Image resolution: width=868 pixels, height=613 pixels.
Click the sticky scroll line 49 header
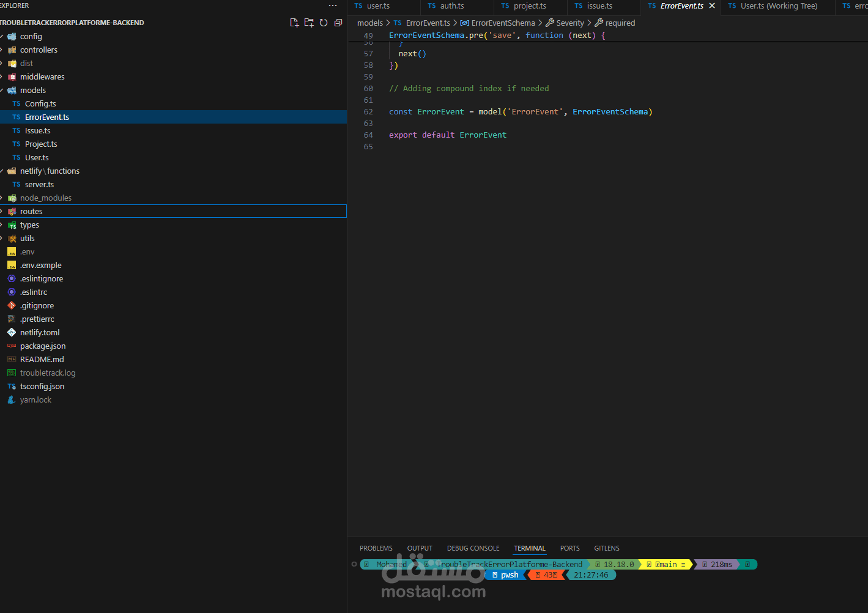(497, 35)
